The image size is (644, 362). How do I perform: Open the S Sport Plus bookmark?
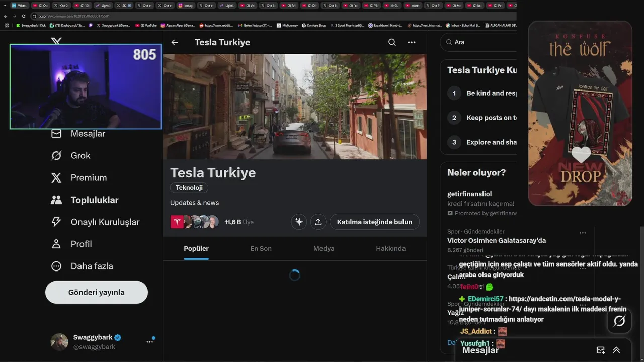pos(347,25)
